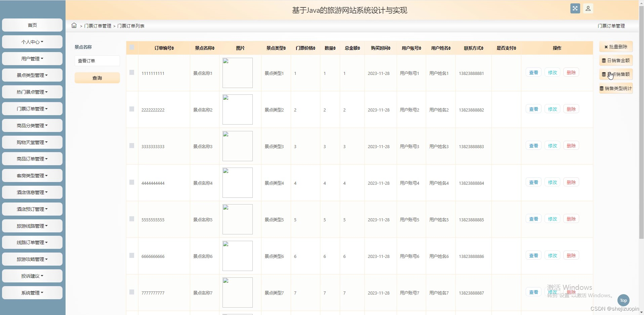
Task: Sort by 联系方式 column header
Action: 474,48
